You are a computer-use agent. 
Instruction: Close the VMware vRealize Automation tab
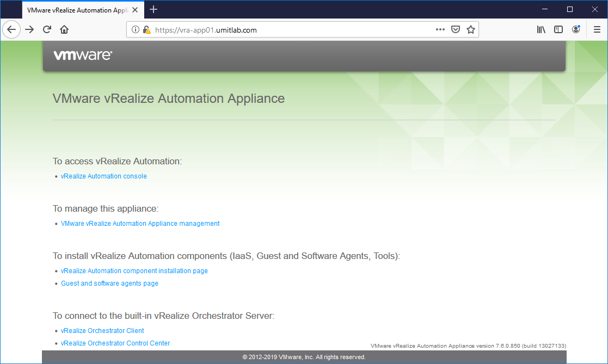(135, 10)
